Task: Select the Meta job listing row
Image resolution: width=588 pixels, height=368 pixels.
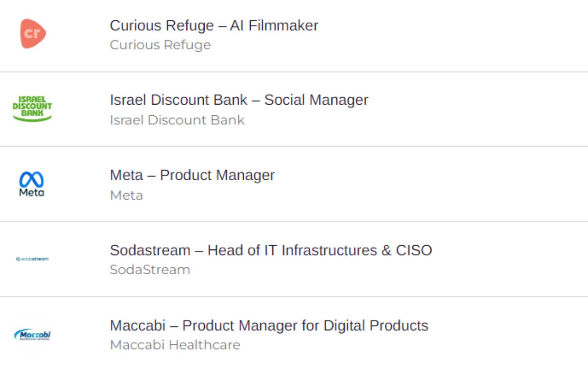Action: [x=294, y=184]
